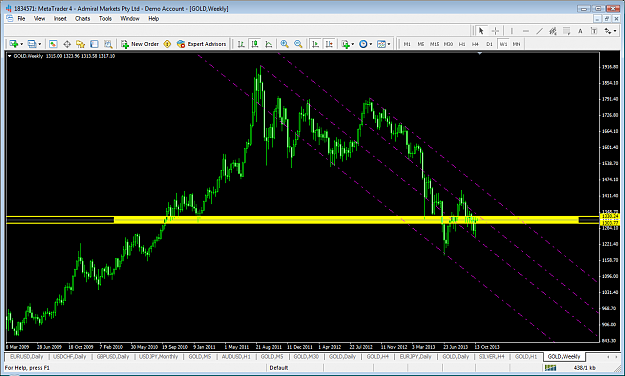625x376 pixels.
Task: Select the arrow Cursor tool
Action: click(x=481, y=31)
